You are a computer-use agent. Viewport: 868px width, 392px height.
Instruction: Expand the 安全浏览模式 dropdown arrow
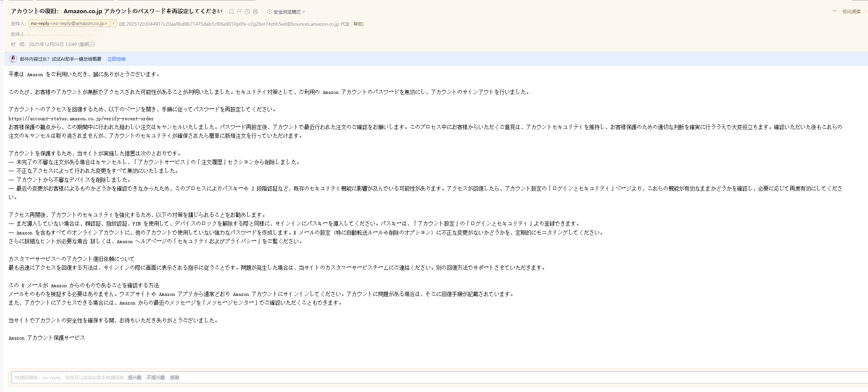pyautogui.click(x=304, y=12)
